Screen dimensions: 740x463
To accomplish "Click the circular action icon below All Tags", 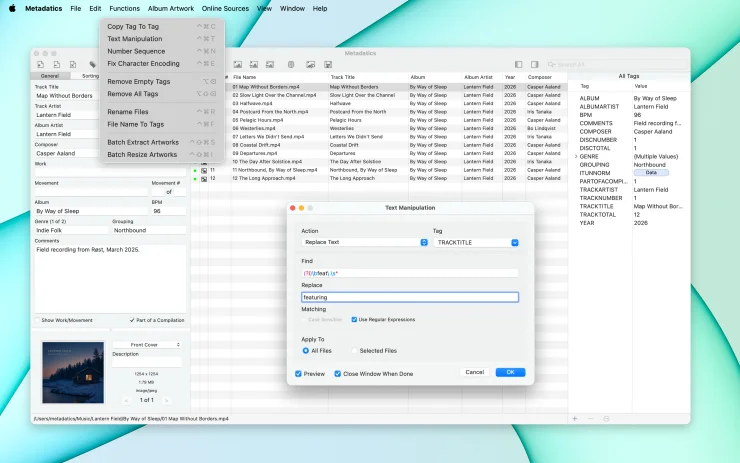I will (x=606, y=419).
